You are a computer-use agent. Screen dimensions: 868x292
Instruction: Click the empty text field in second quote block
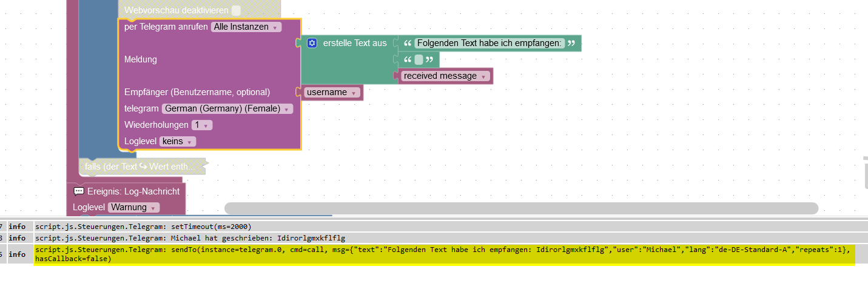click(x=419, y=59)
